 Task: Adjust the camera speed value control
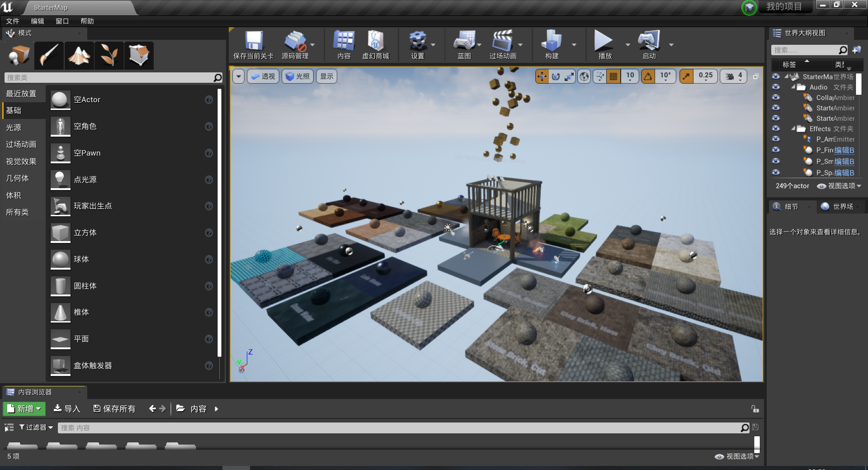click(x=733, y=76)
